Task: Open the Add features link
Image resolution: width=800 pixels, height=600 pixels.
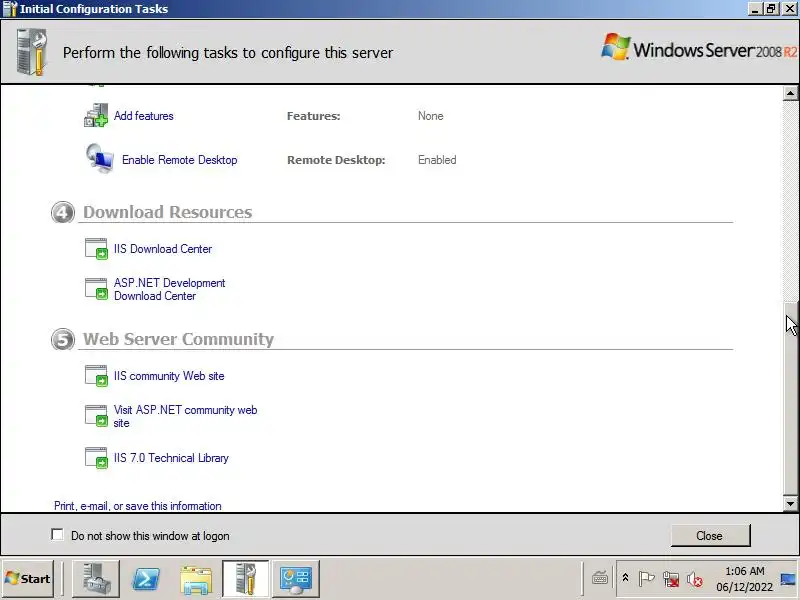Action: point(143,116)
